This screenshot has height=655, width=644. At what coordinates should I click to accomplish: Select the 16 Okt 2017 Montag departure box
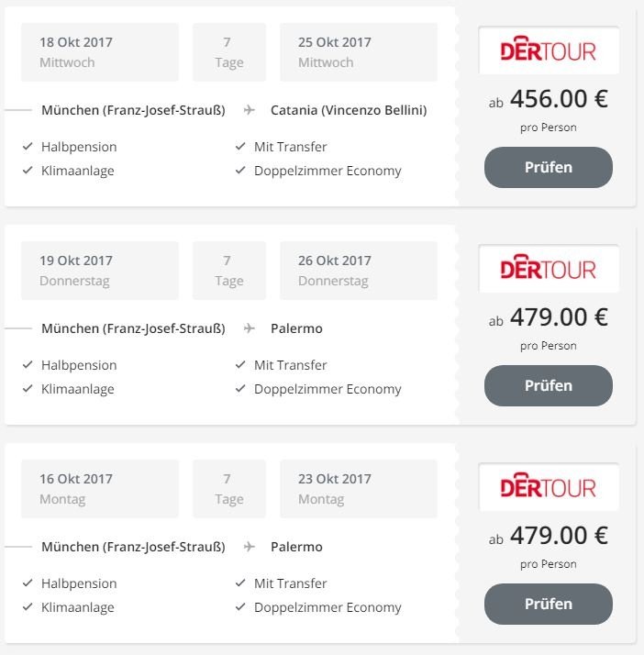point(100,489)
